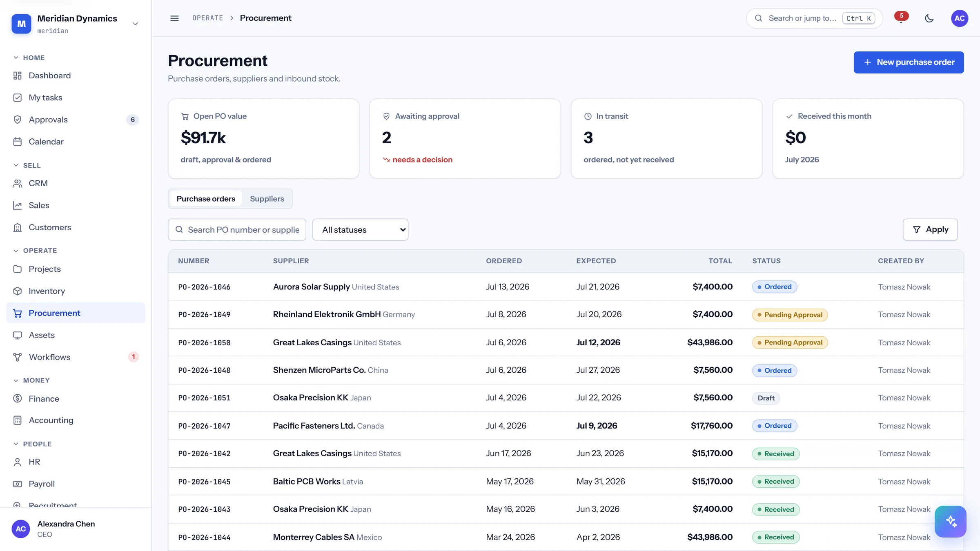The height and width of the screenshot is (551, 980).
Task: Click the CRM people icon
Action: (x=17, y=183)
